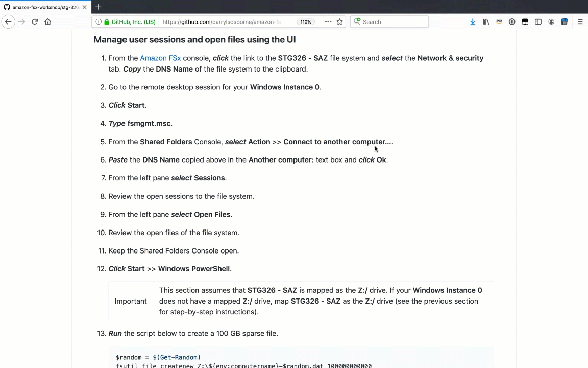Click the 'Manage user sessions and open files' heading

(194, 40)
